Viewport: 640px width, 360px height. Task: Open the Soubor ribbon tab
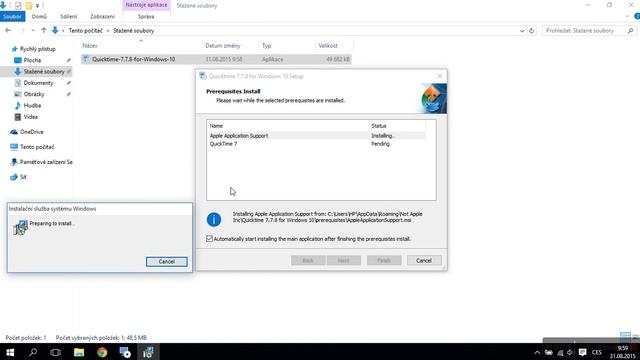(12, 17)
